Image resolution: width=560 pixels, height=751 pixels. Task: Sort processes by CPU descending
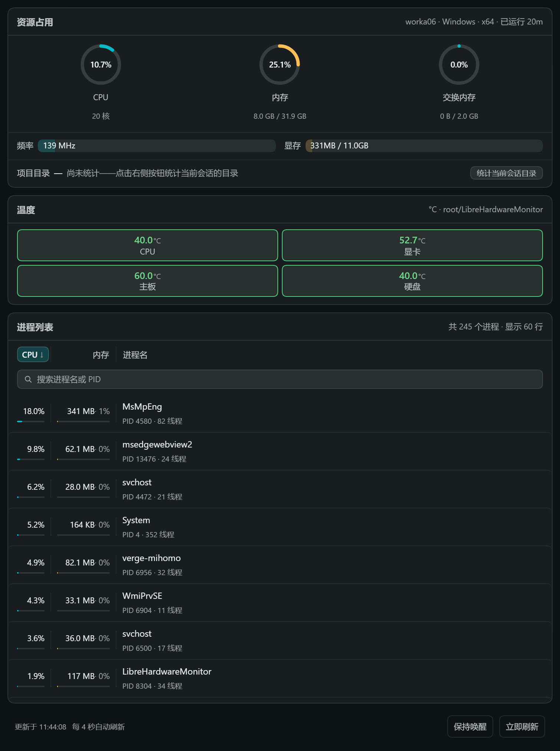33,355
